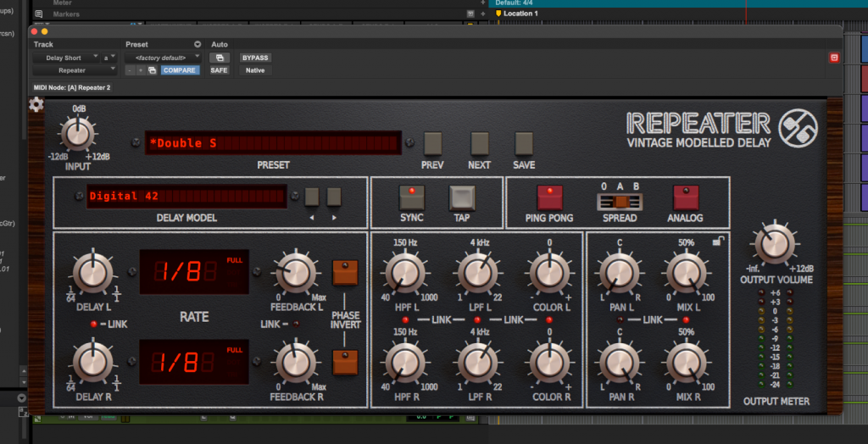The height and width of the screenshot is (444, 868).
Task: Click the DELAY L knob
Action: (92, 272)
